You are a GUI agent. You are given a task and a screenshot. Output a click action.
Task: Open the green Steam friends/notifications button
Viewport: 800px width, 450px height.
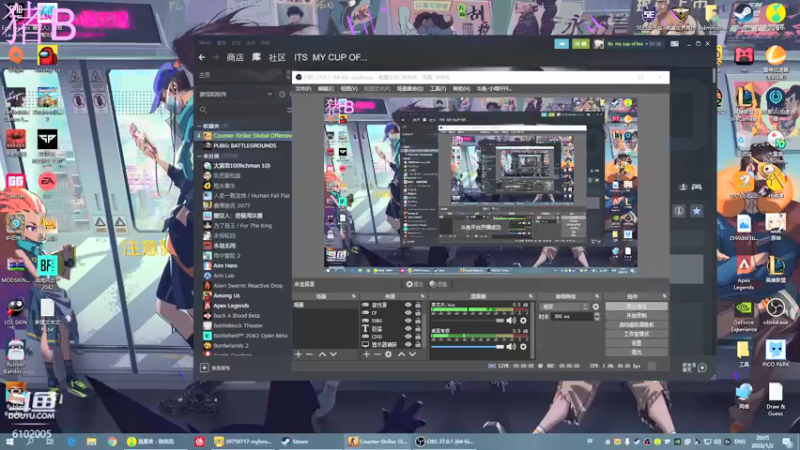pos(581,44)
